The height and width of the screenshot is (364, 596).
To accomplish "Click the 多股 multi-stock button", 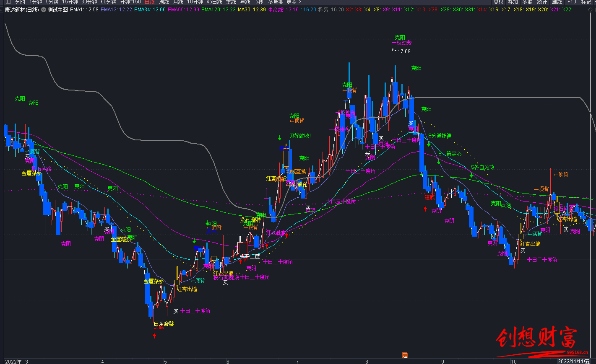I will tap(527, 2).
